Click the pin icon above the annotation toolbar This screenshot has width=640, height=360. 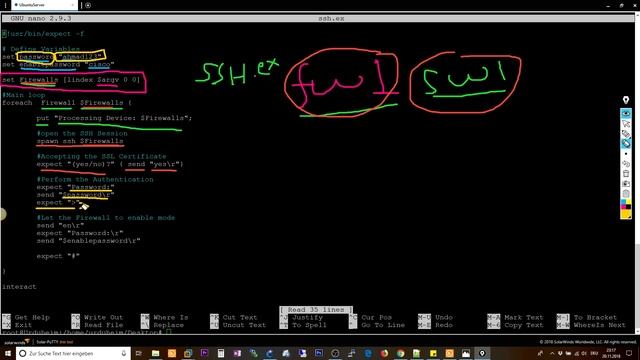[x=626, y=100]
